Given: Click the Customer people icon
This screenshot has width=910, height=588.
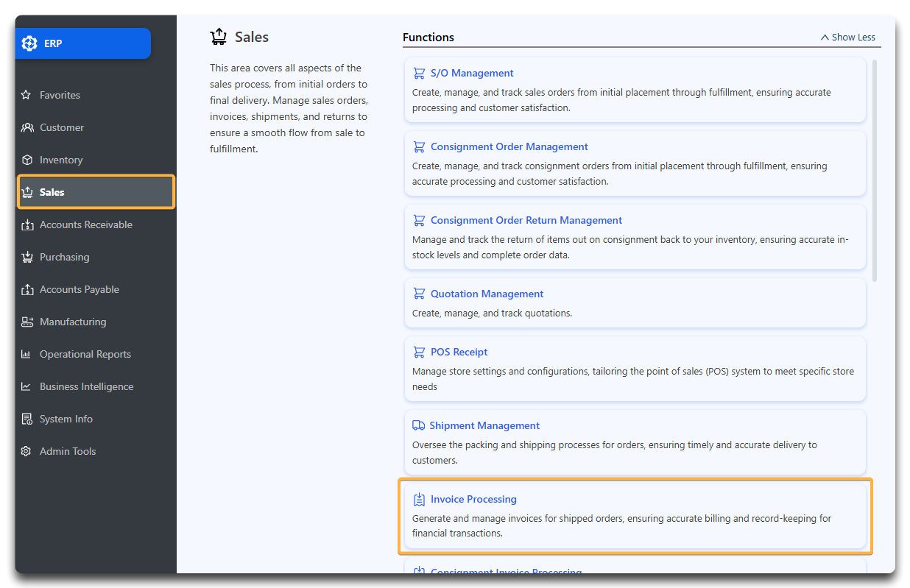Looking at the screenshot, I should (x=27, y=127).
